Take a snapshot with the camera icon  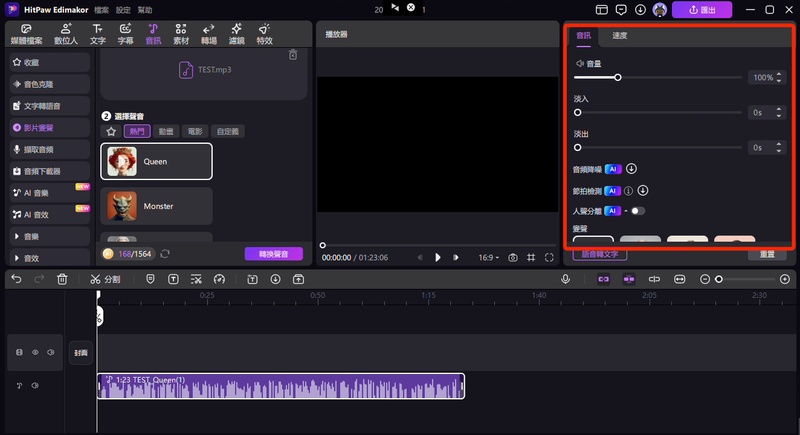(513, 258)
